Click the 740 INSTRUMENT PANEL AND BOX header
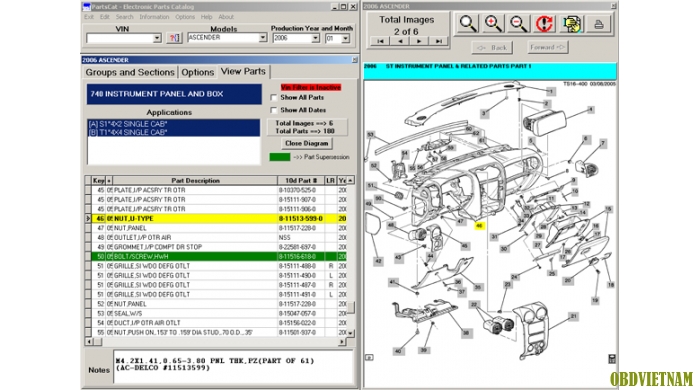This screenshot has height=390, width=700. click(x=174, y=94)
